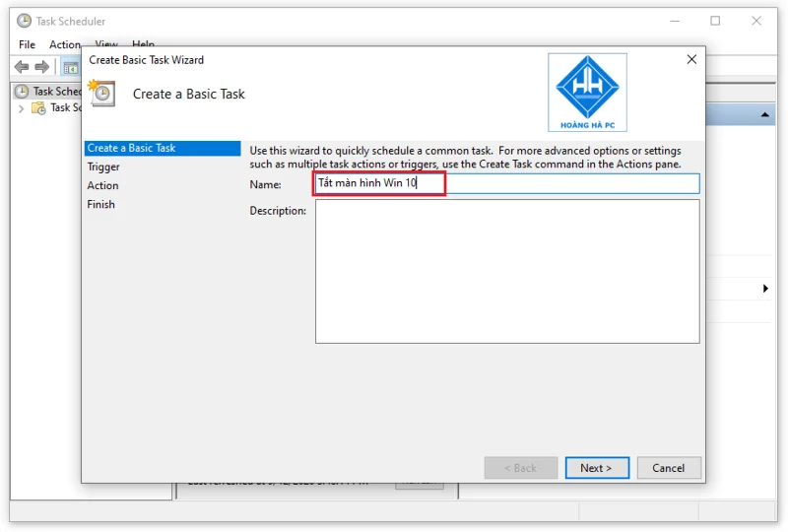Click the Next button in the wizard
This screenshot has height=532, width=788.
(x=597, y=468)
